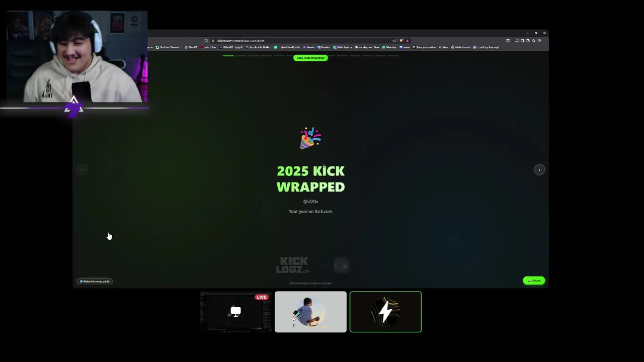
Task: Open Brave Shields lion icon in address bar
Action: click(x=401, y=41)
